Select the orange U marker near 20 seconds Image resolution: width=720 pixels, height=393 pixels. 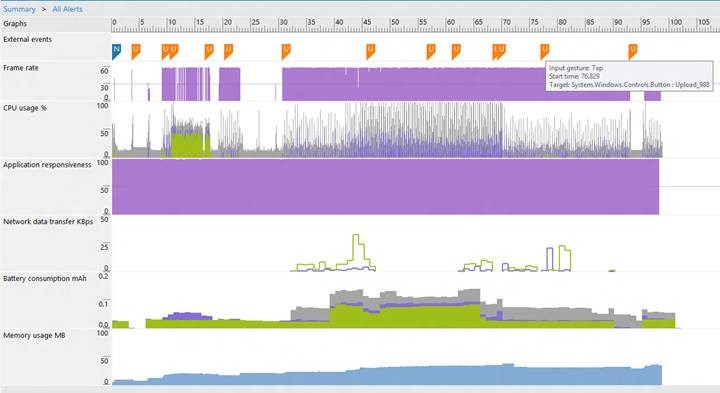pos(228,51)
